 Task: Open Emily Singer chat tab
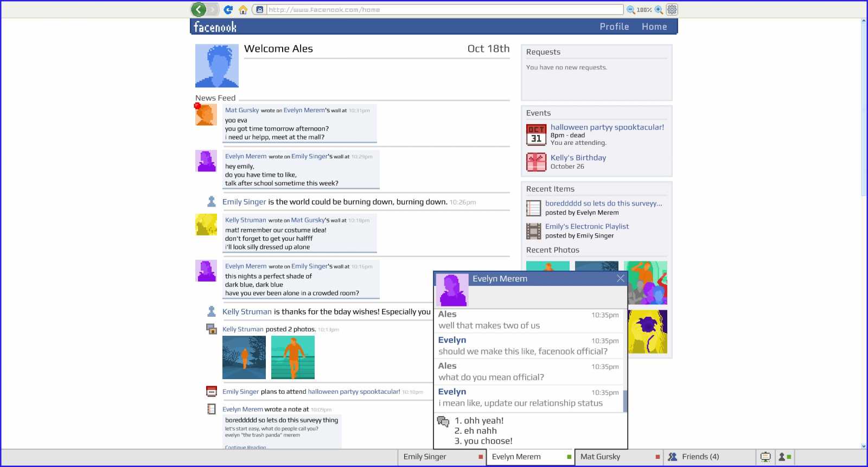(x=442, y=457)
